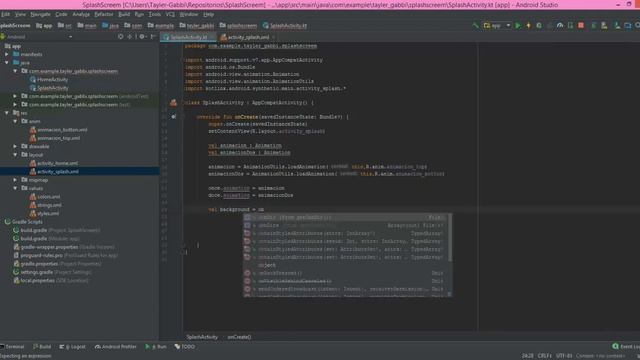Expand the mipmap folder
This screenshot has height=360, width=640.
click(x=16, y=180)
